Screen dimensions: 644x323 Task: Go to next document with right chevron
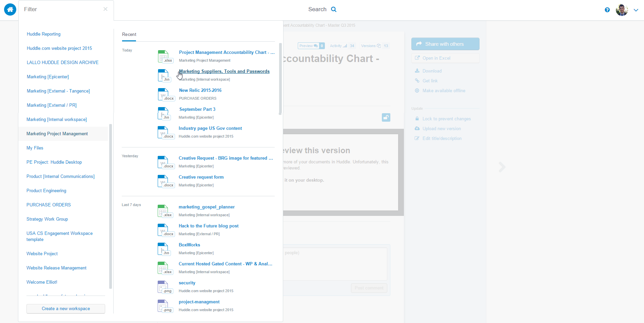point(502,167)
